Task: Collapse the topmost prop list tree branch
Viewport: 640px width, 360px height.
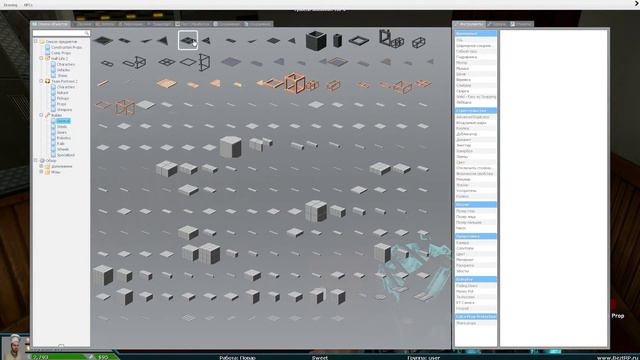Action: tap(36, 41)
